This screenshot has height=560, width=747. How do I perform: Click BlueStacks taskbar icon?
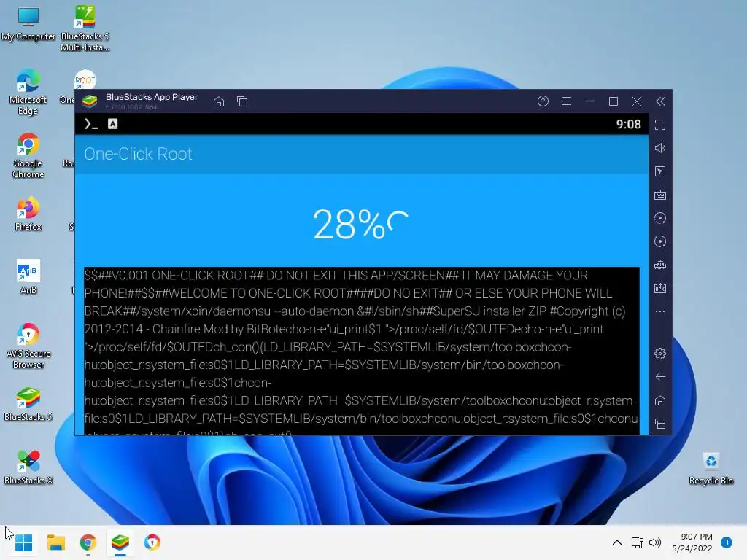coord(120,542)
